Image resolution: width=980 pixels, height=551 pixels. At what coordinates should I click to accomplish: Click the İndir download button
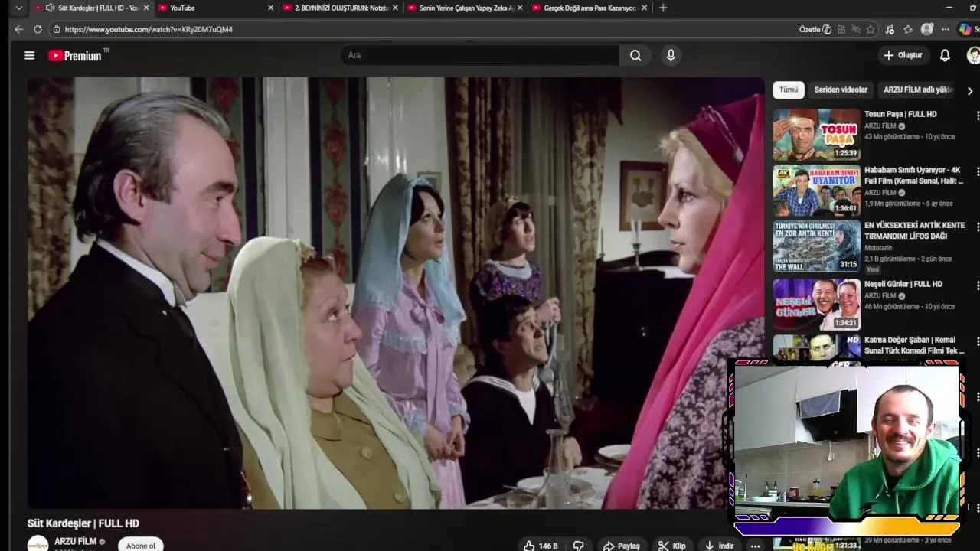click(x=720, y=546)
